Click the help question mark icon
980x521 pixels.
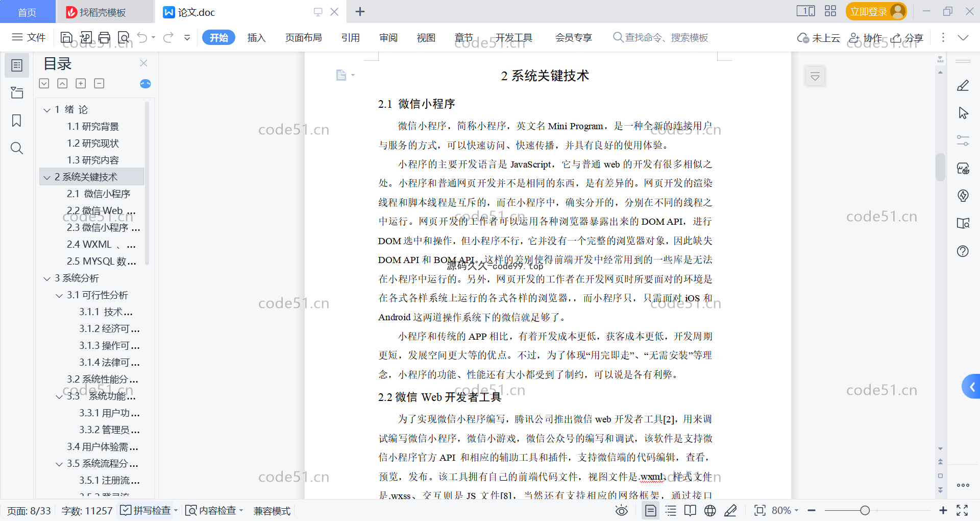tap(963, 251)
